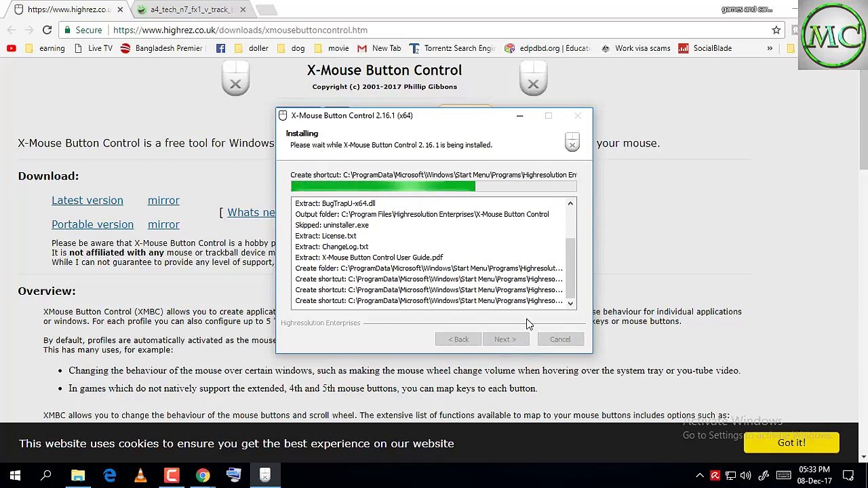Image resolution: width=868 pixels, height=488 pixels.
Task: Click the disabled Next button in installer
Action: (505, 339)
